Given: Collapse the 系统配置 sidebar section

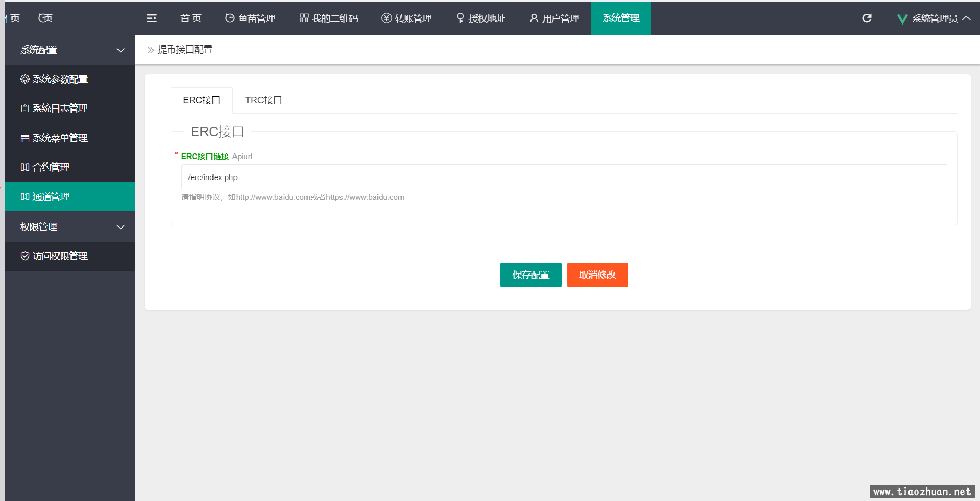Looking at the screenshot, I should [121, 50].
